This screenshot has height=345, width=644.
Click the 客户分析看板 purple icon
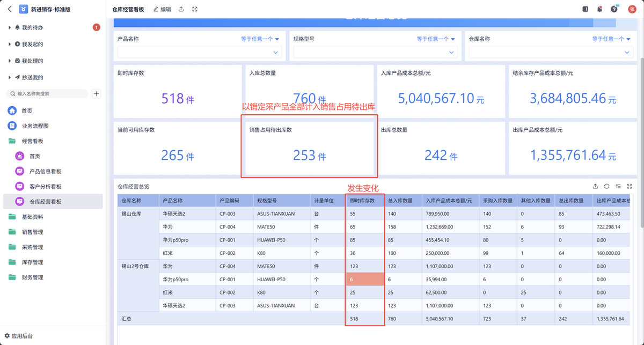19,186
